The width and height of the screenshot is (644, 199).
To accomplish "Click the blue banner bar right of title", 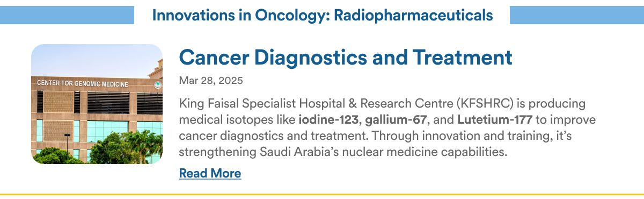I will 577,15.
